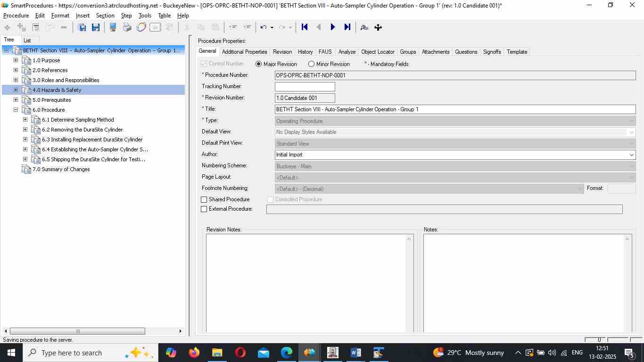Open Mail app from the taskbar
This screenshot has width=644, height=362.
pyautogui.click(x=264, y=353)
